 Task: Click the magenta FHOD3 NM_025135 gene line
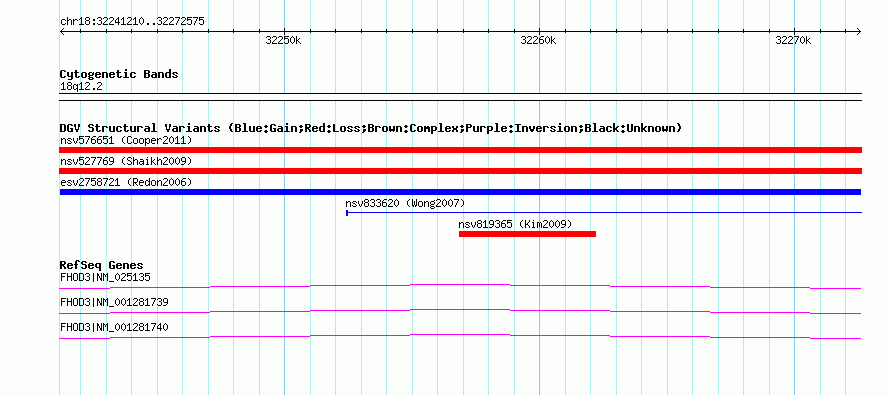[460, 287]
